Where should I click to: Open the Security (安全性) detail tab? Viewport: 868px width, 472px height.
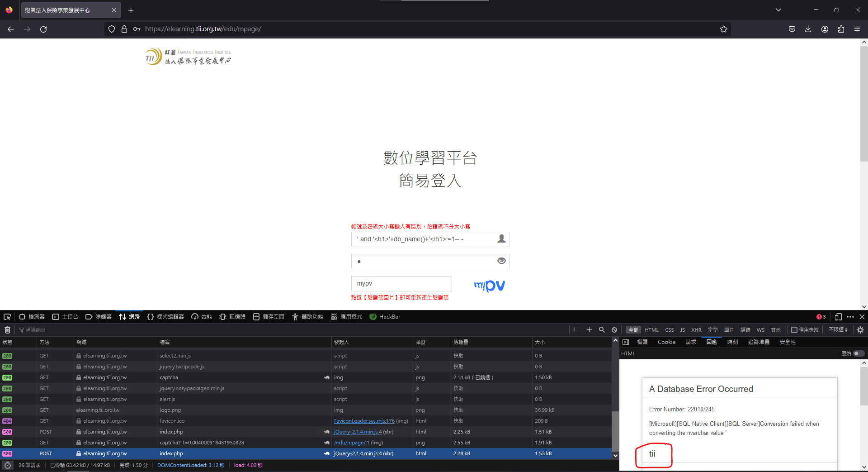tap(788, 342)
